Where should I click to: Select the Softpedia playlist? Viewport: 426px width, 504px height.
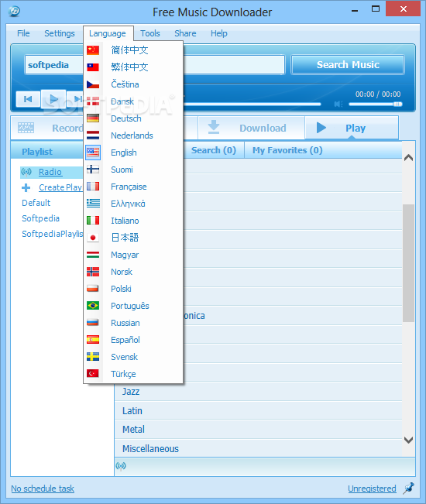pyautogui.click(x=40, y=218)
